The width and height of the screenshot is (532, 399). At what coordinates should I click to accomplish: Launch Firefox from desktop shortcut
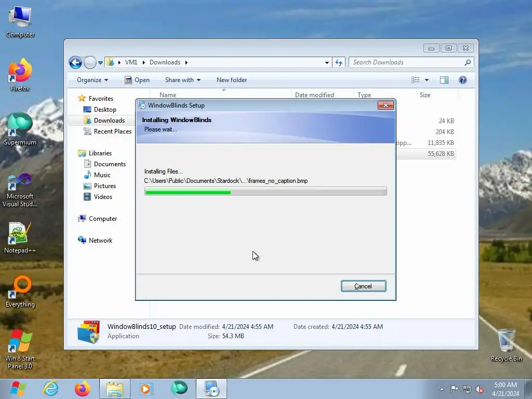click(x=20, y=75)
